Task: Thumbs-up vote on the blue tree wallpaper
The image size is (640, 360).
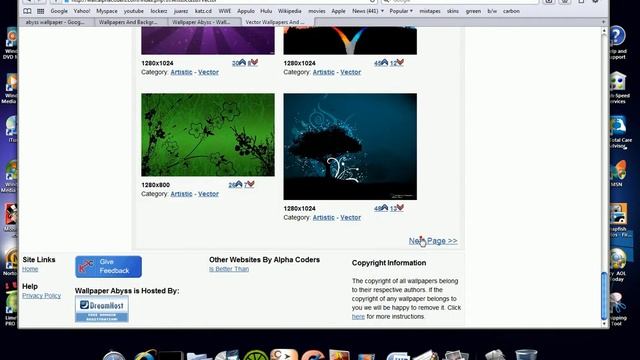Action: pos(381,208)
